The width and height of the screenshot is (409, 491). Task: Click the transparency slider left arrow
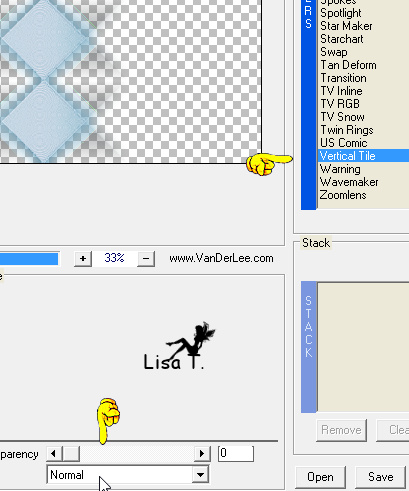pos(54,454)
